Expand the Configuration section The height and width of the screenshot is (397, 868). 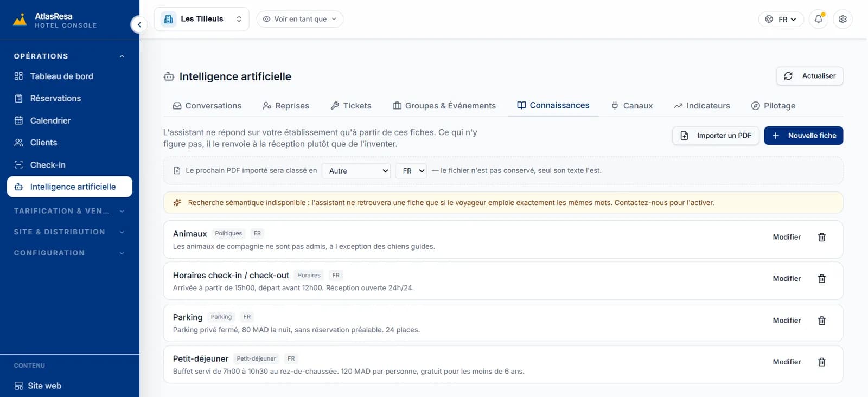click(x=69, y=253)
